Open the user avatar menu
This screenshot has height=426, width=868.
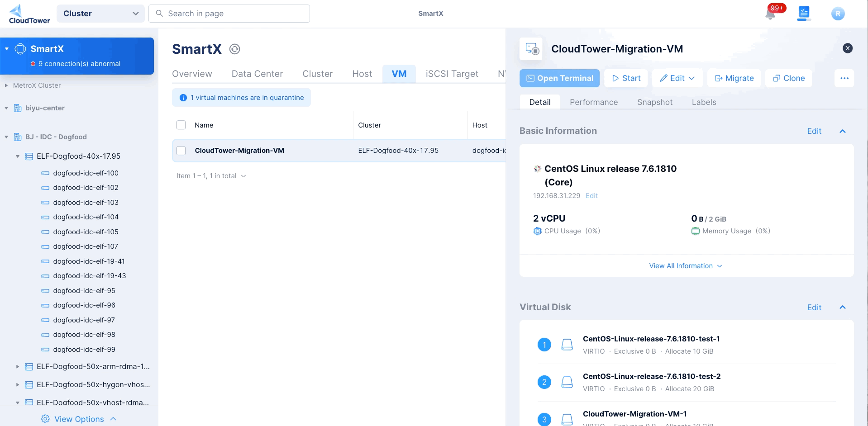(x=838, y=14)
